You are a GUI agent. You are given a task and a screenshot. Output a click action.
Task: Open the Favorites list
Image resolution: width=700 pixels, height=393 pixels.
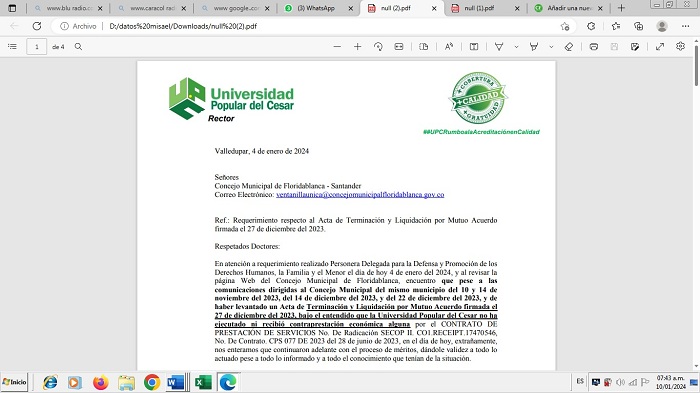(x=616, y=26)
